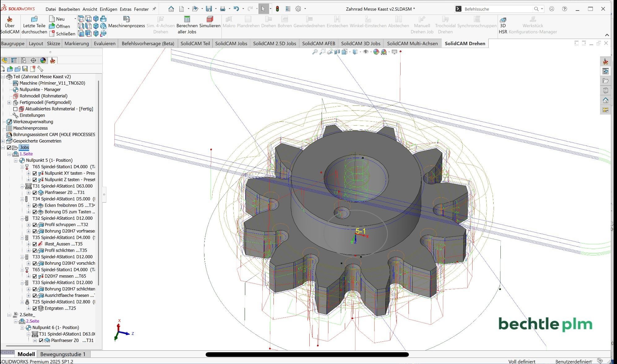Click the Home icon in the title toolbar
617x364 pixels.
point(171,9)
